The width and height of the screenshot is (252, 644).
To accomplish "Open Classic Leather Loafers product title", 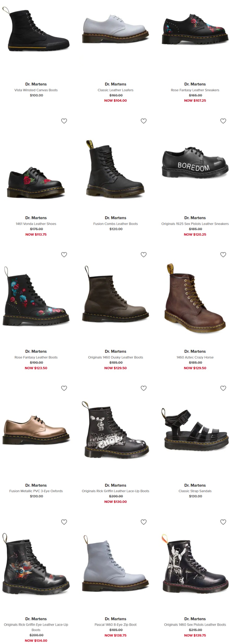I will click(116, 90).
